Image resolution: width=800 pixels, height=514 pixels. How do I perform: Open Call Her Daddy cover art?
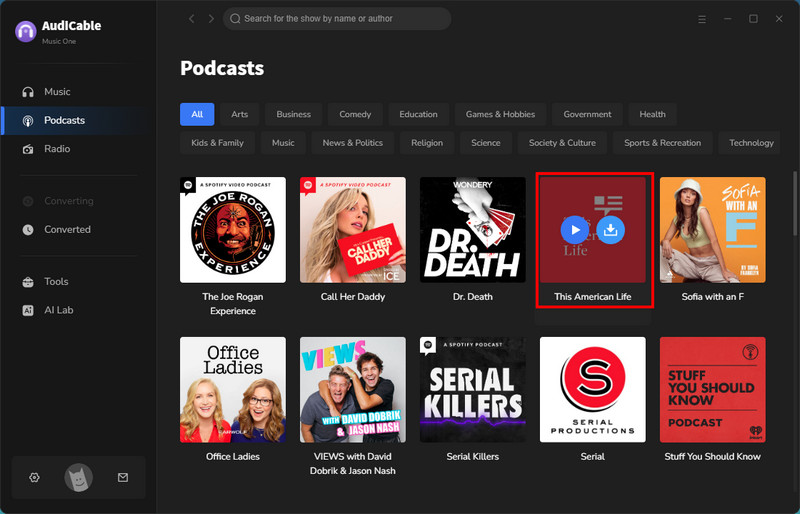pos(353,230)
